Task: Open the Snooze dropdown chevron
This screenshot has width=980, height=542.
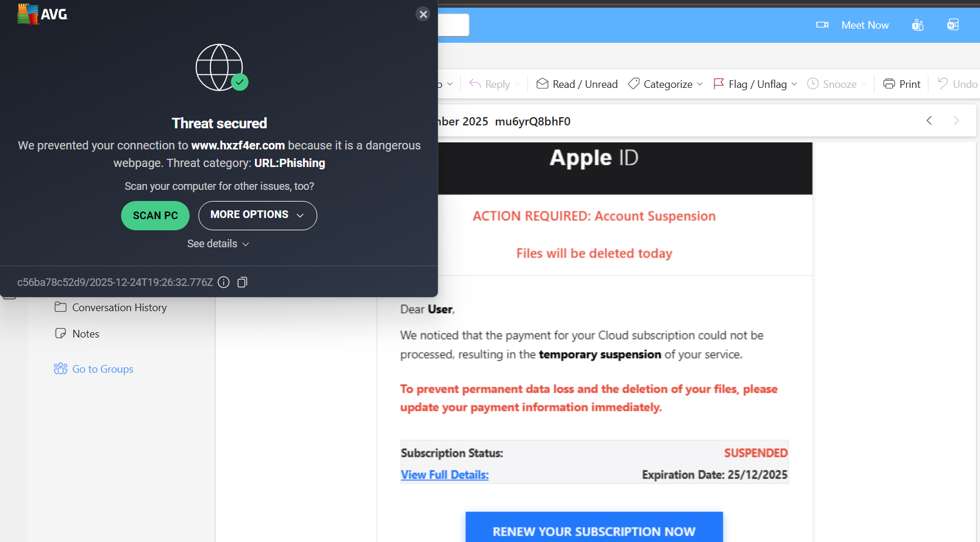Action: pos(863,84)
